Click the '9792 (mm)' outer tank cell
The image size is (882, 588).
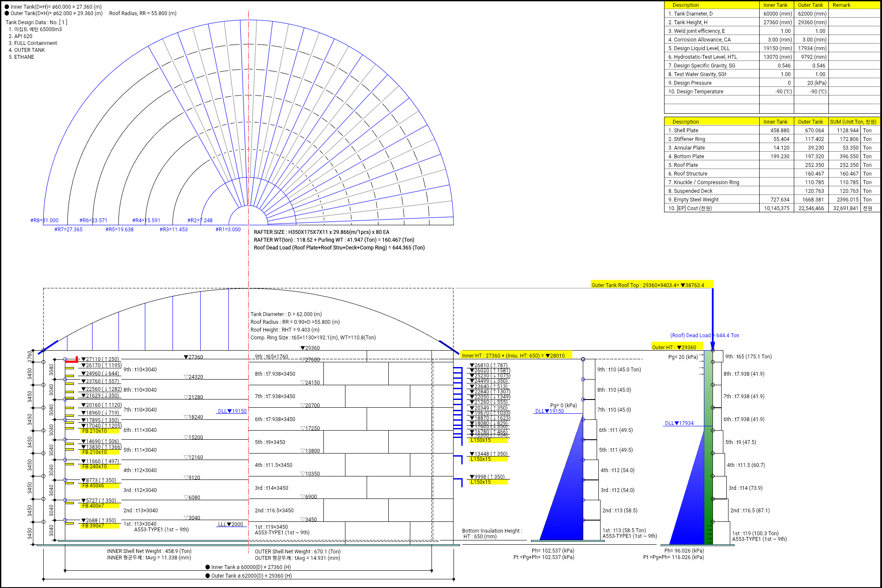[814, 57]
